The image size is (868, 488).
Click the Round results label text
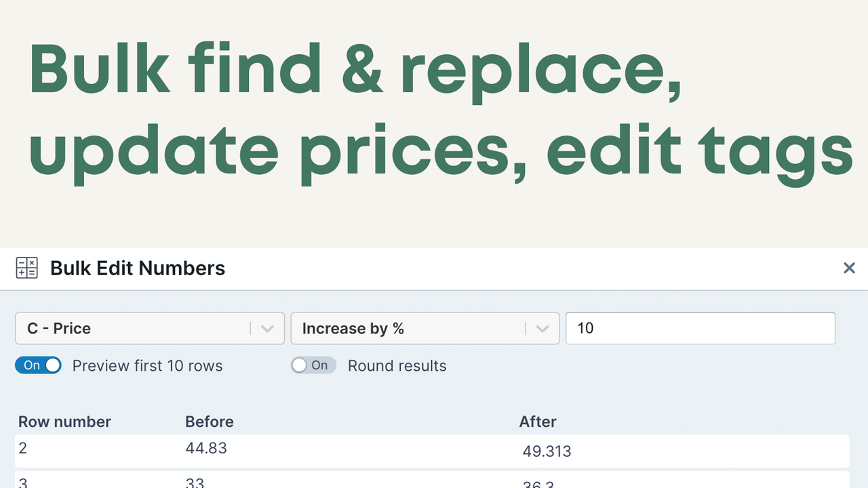[x=397, y=365]
